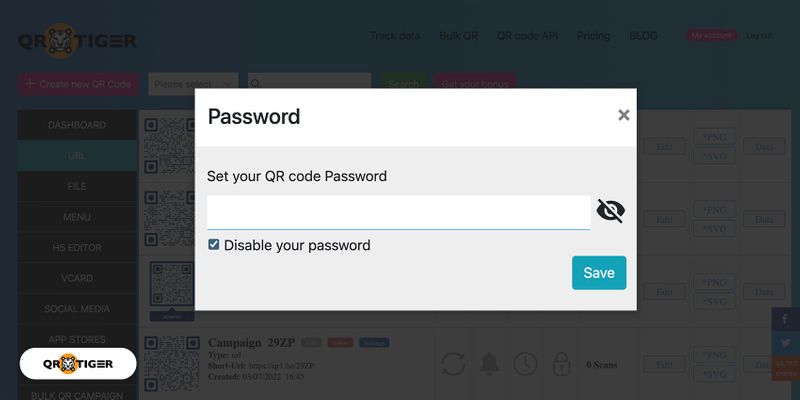Close the Password dialog

(624, 115)
